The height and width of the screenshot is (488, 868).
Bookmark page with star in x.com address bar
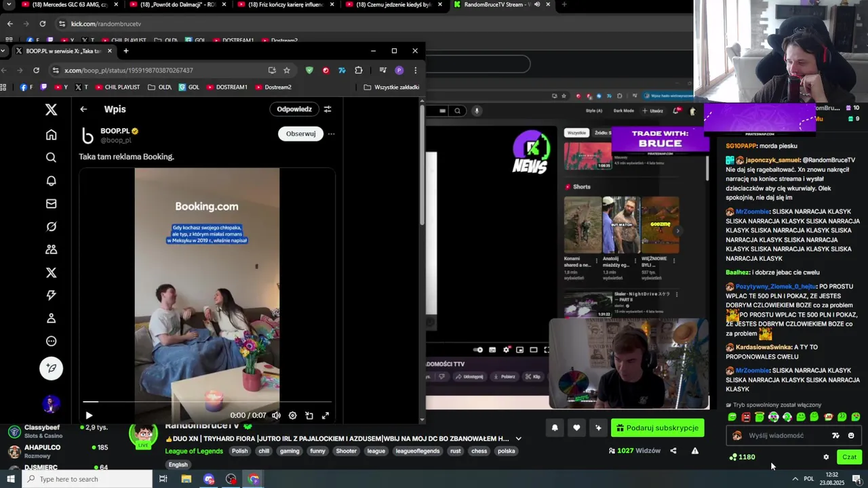click(x=287, y=70)
